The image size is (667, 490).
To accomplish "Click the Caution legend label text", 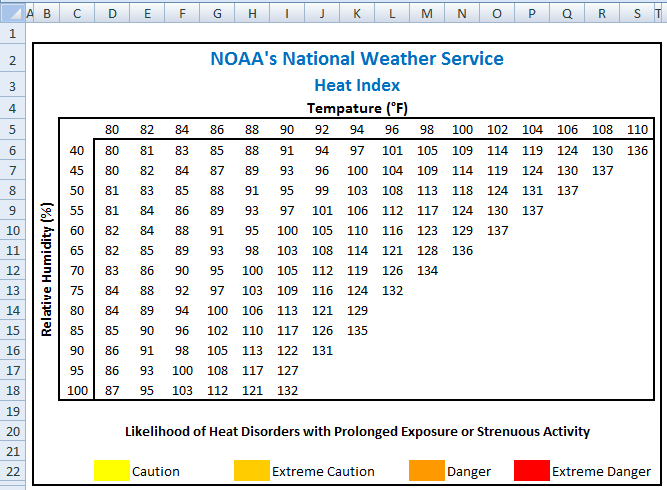I will [156, 472].
